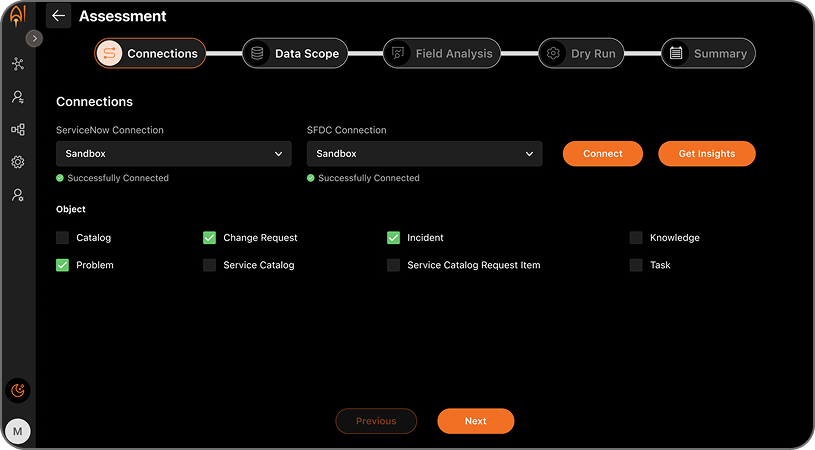Open the hierarchy diagram icon in sidebar

18,130
